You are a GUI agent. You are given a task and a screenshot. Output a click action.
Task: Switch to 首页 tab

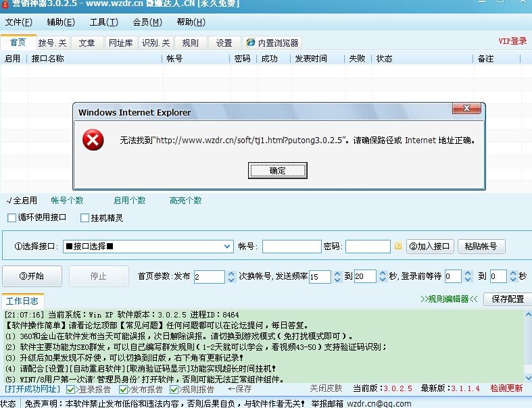click(x=18, y=43)
